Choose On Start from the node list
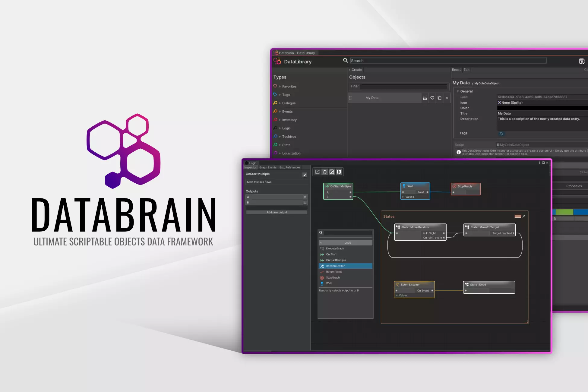Screen dimensions: 588x392 tap(346, 254)
